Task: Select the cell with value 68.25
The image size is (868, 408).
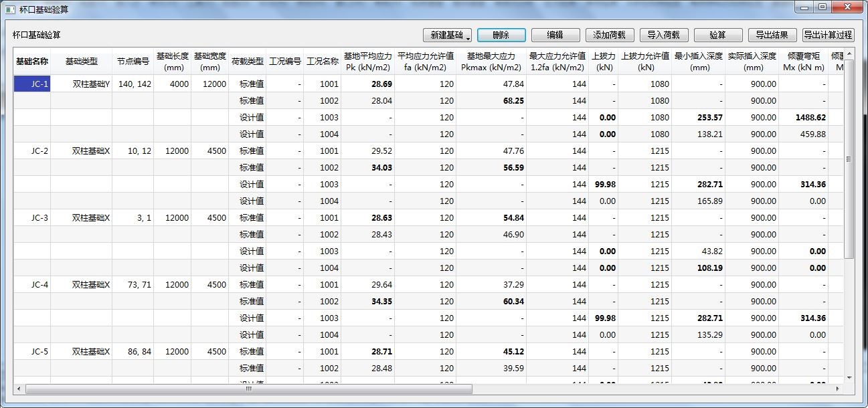Action: [491, 101]
